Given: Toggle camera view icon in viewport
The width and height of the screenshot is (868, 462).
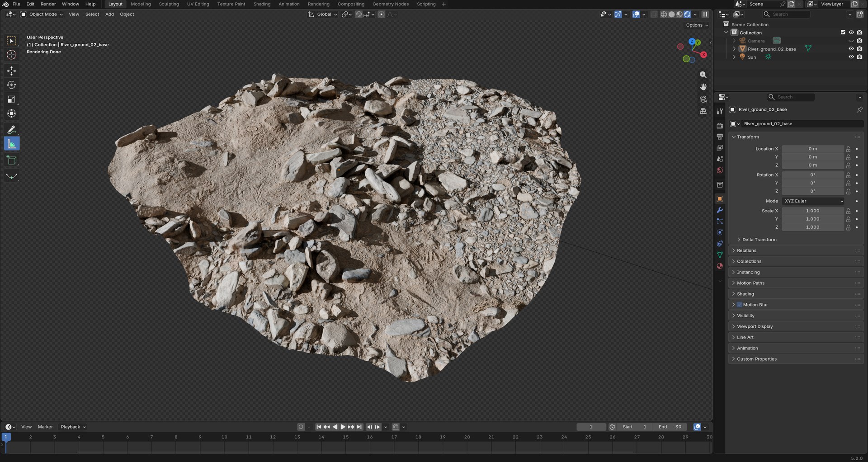Looking at the screenshot, I should tap(703, 99).
